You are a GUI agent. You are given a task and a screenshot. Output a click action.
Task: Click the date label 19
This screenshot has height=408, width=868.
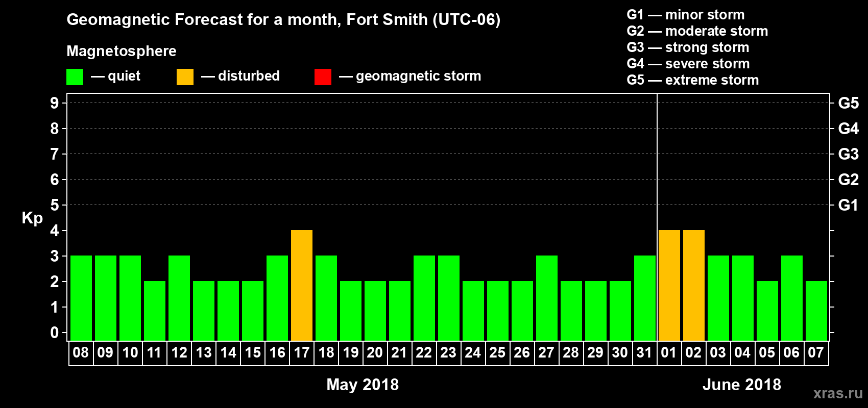[350, 353]
